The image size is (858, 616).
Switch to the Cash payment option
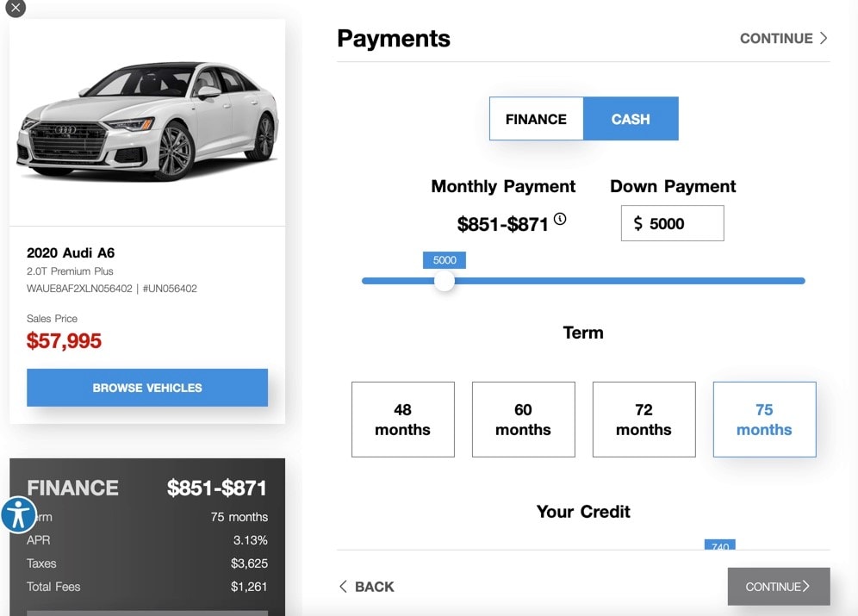[x=631, y=119]
